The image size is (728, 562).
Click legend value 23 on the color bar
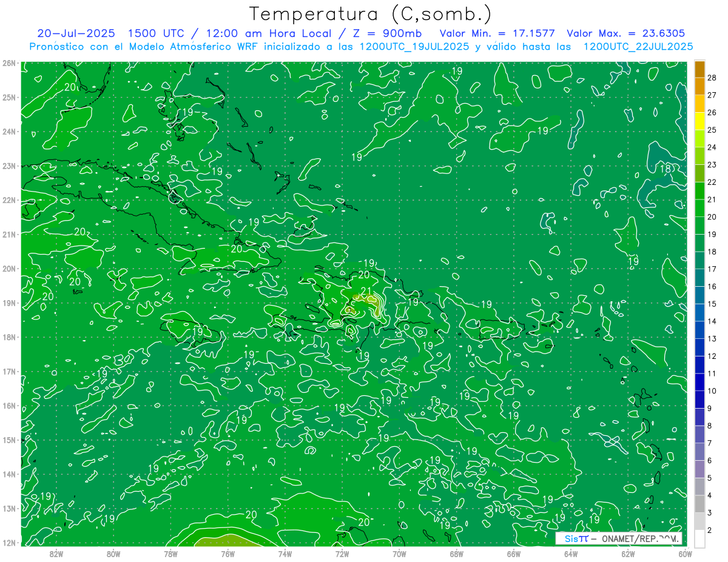712,165
